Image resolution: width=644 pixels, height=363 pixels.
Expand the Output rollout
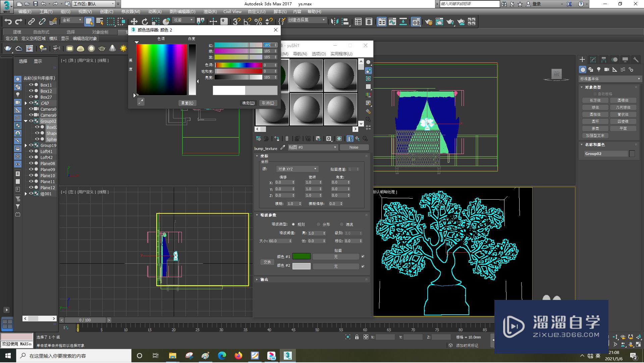coord(264,279)
